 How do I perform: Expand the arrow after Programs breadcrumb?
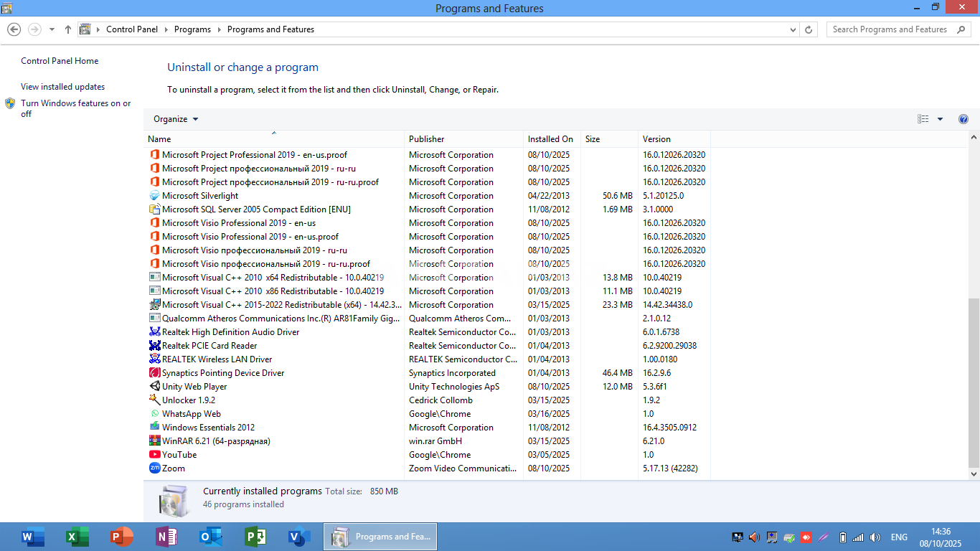pyautogui.click(x=219, y=29)
